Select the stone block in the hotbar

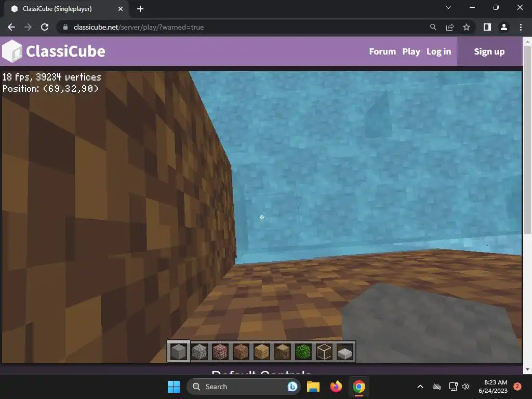click(x=179, y=352)
